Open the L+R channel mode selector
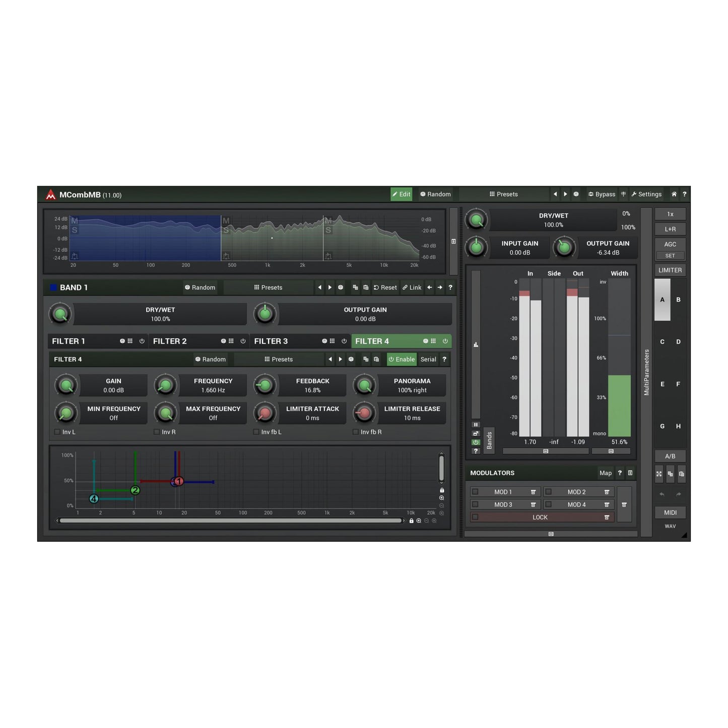The width and height of the screenshot is (728, 728). [670, 229]
